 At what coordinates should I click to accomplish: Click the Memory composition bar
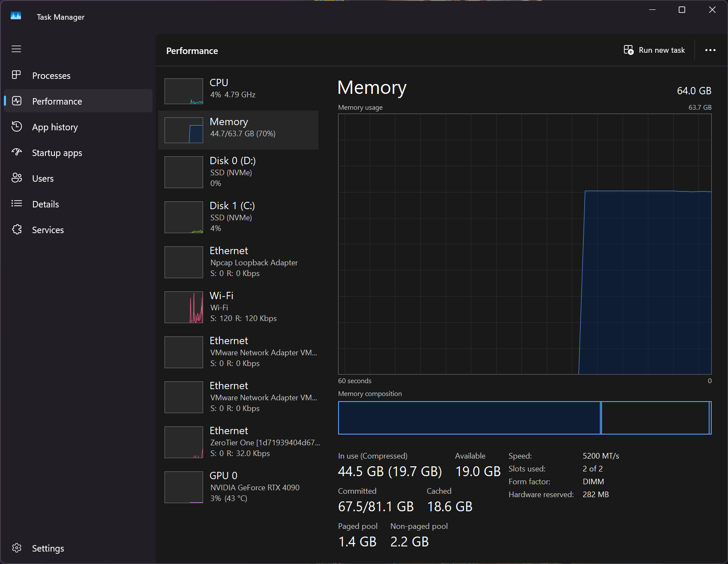point(524,418)
